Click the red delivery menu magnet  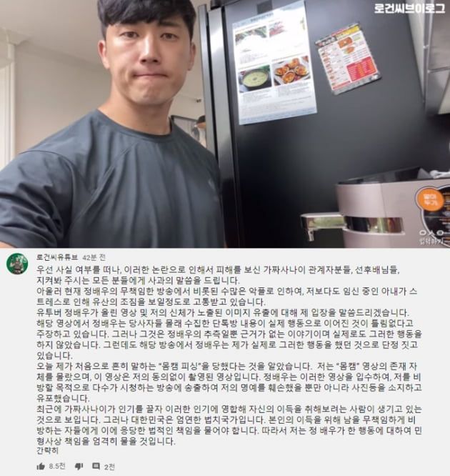(x=348, y=59)
